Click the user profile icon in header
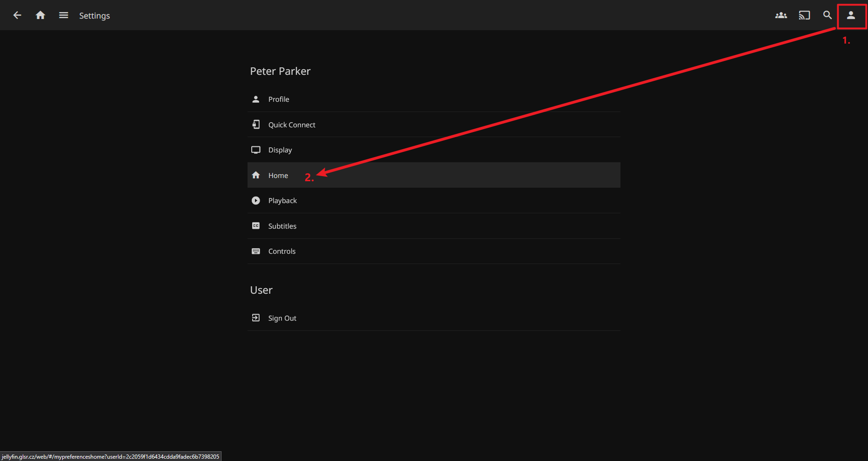This screenshot has height=461, width=868. [x=851, y=15]
